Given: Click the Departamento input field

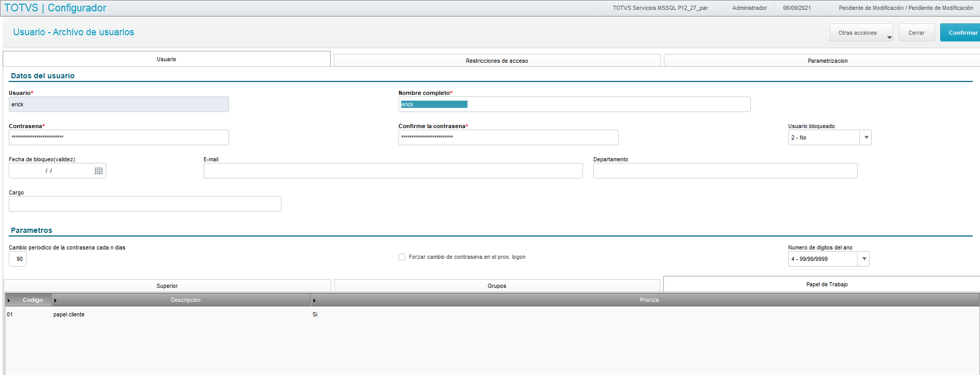Looking at the screenshot, I should 725,171.
